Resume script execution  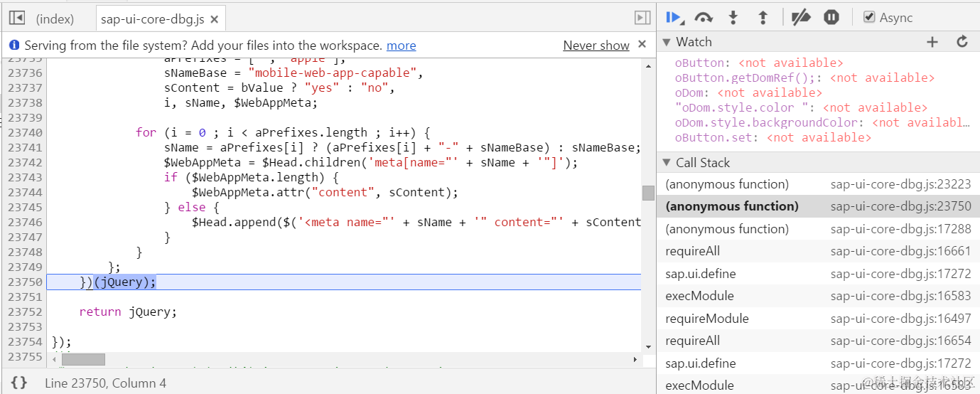click(674, 18)
